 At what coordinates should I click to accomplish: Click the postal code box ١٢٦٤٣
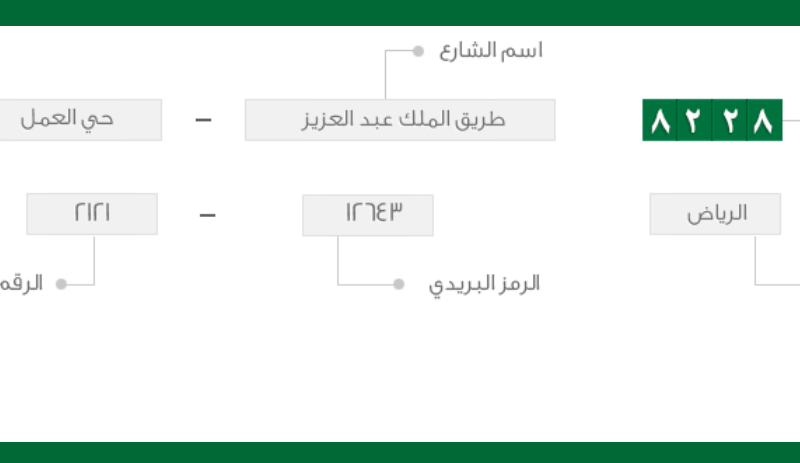coord(368,215)
